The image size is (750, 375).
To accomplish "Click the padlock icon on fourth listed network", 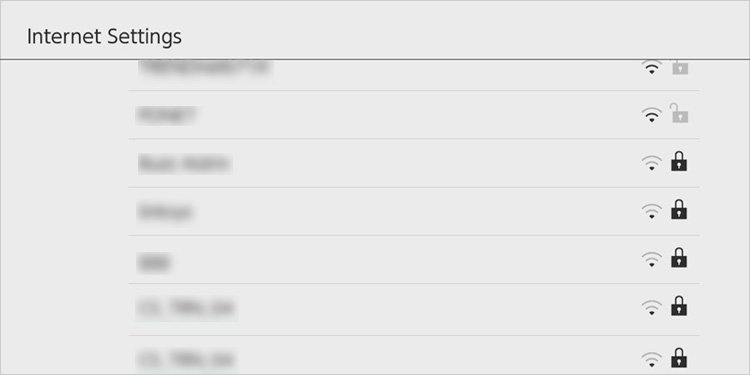I will pyautogui.click(x=679, y=210).
